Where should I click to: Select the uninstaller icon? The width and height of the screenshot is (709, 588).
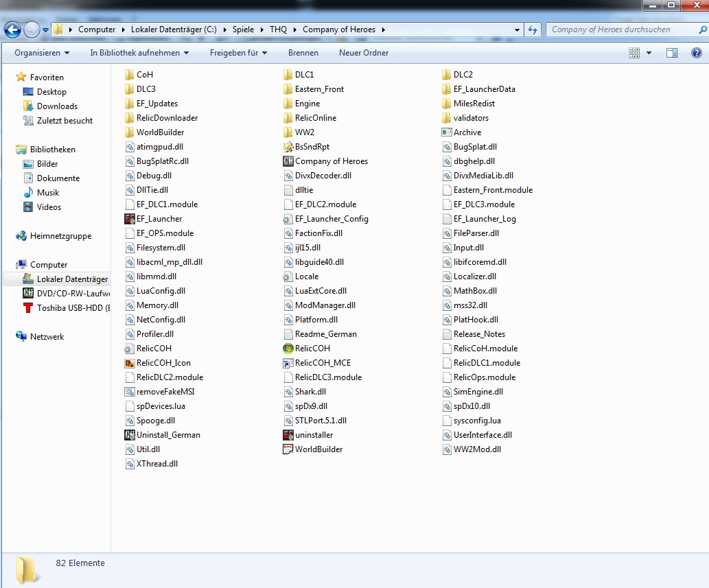point(288,435)
